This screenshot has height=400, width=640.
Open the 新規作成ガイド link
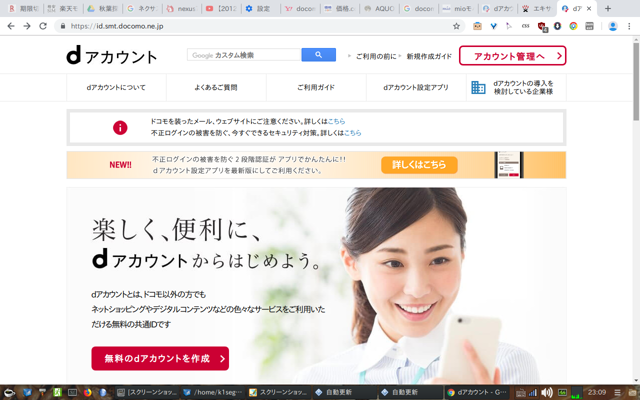tap(429, 56)
